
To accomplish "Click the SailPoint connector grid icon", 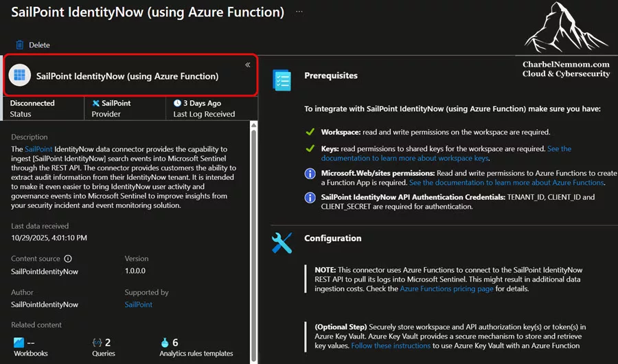I will point(20,75).
